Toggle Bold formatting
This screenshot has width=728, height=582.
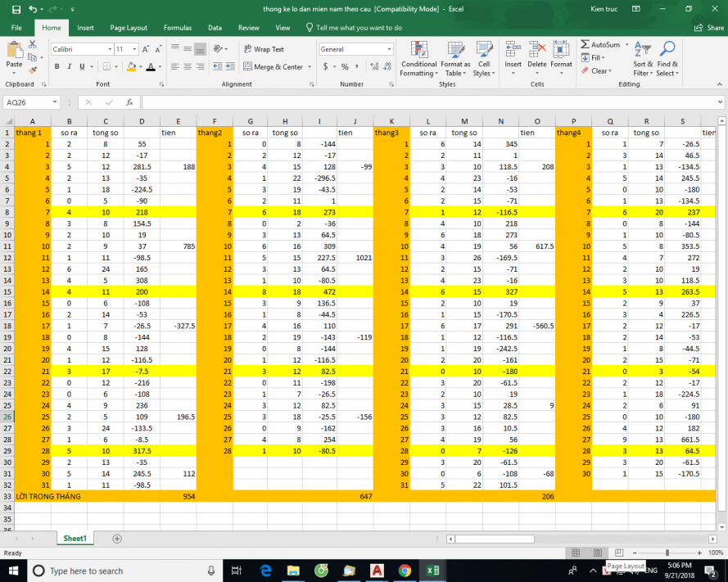57,67
